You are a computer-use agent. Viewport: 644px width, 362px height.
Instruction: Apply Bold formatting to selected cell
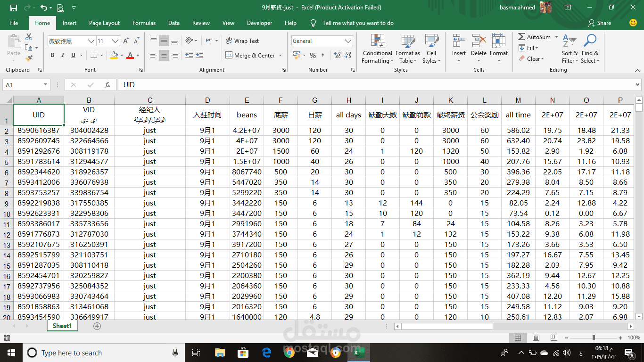(52, 55)
